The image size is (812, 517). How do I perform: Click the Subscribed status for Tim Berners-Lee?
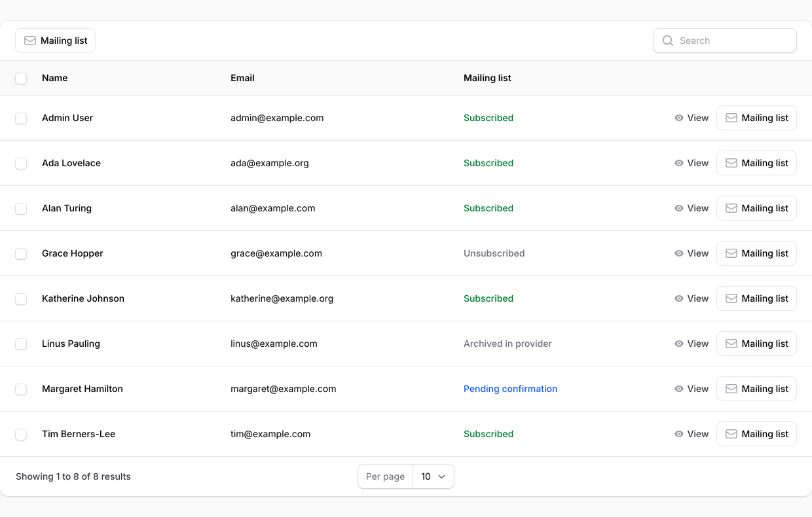489,434
